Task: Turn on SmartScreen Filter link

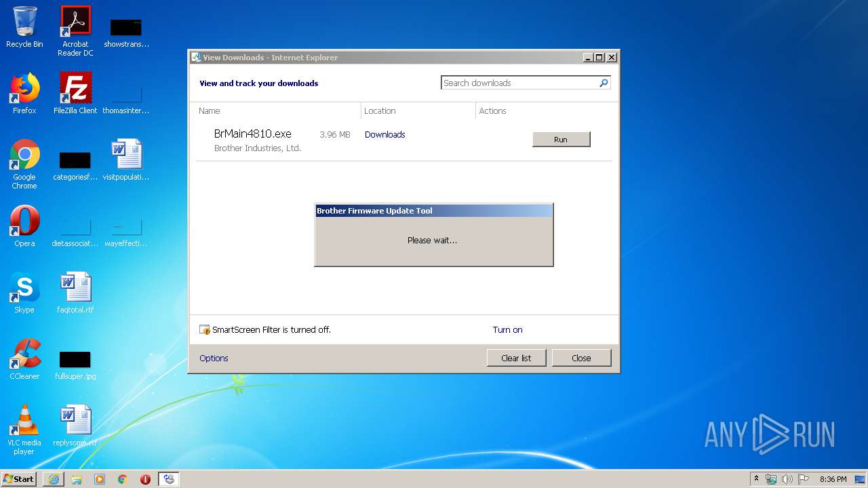Action: [x=507, y=330]
